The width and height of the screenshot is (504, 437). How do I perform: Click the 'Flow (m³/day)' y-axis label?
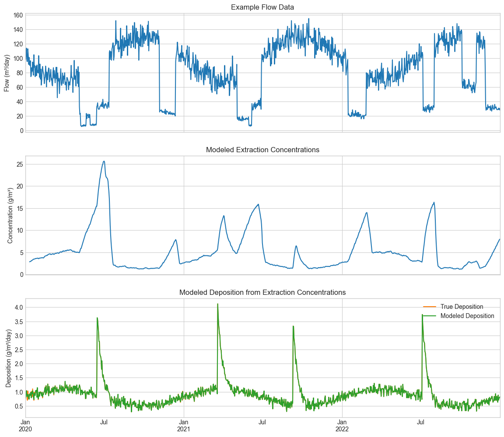(x=7, y=73)
